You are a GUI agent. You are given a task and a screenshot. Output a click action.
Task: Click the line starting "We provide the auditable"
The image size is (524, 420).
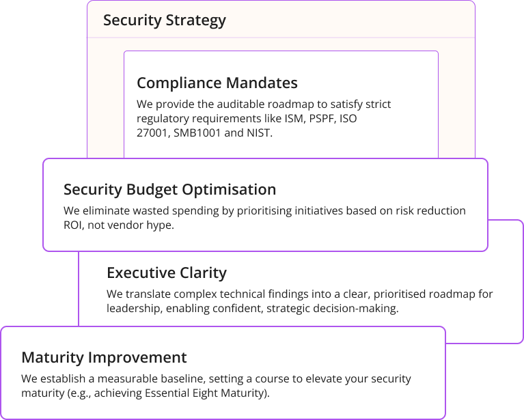pyautogui.click(x=263, y=104)
